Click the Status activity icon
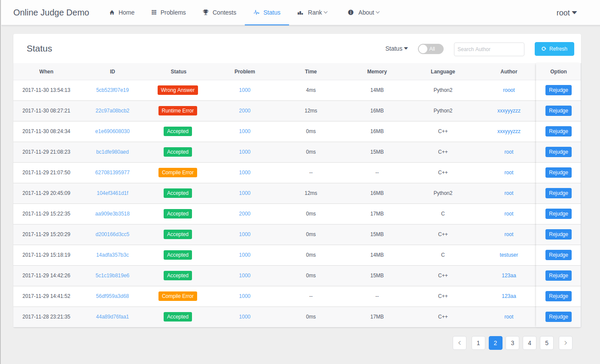This screenshot has width=600, height=364. 257,12
